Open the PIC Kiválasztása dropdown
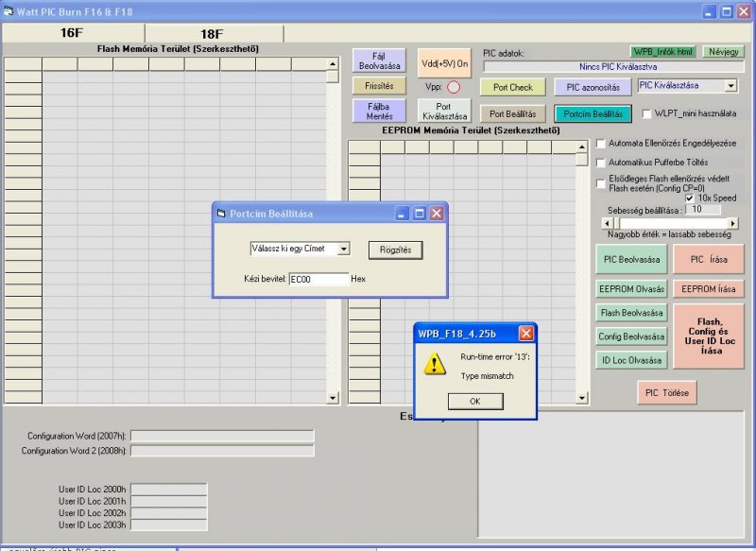This screenshot has width=756, height=551. tap(730, 86)
